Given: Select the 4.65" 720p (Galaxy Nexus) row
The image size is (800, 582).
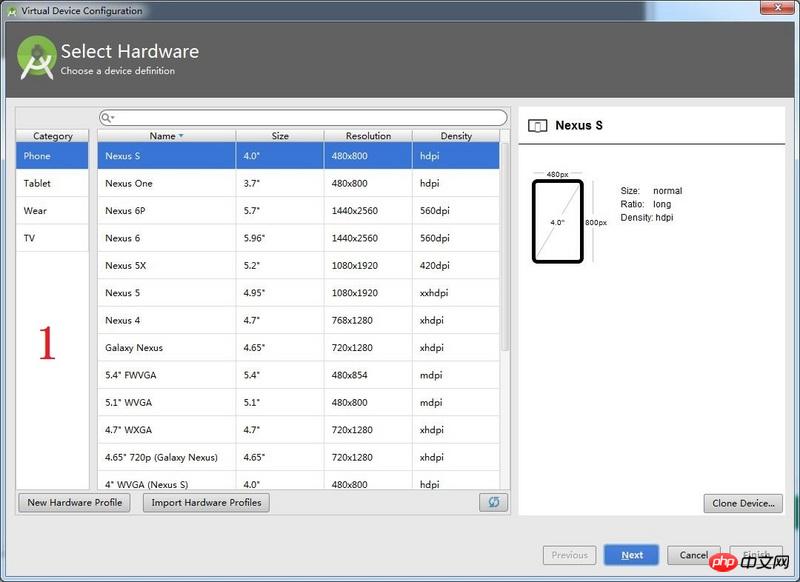Looking at the screenshot, I should [x=298, y=457].
